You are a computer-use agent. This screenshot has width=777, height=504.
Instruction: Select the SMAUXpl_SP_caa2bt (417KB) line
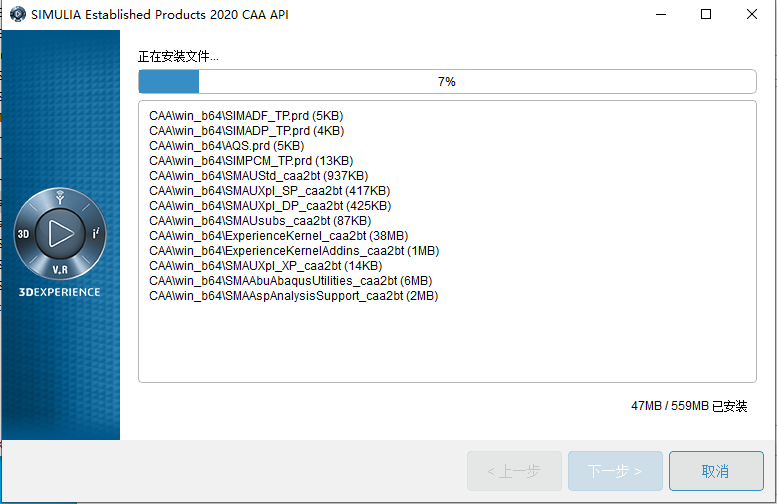269,191
